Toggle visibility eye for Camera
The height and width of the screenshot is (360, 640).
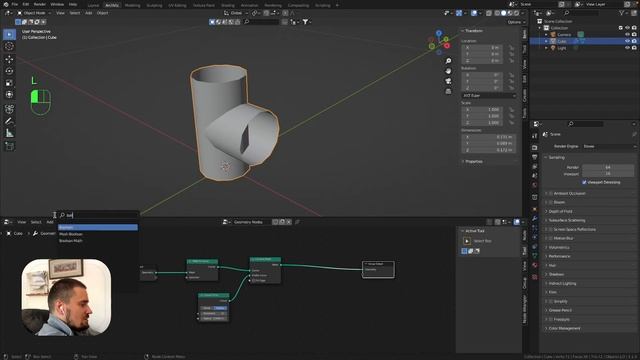[627, 34]
